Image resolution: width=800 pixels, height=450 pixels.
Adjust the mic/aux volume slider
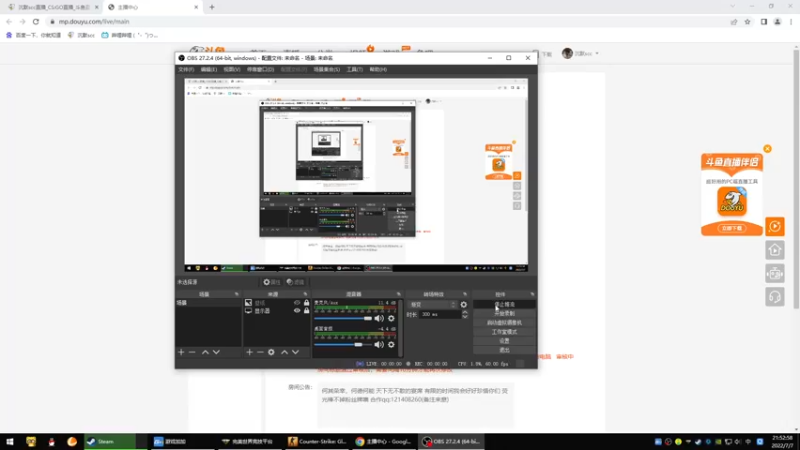(343, 318)
